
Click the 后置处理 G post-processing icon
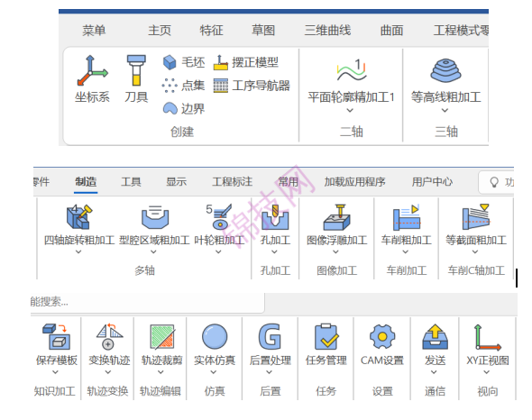coord(271,336)
